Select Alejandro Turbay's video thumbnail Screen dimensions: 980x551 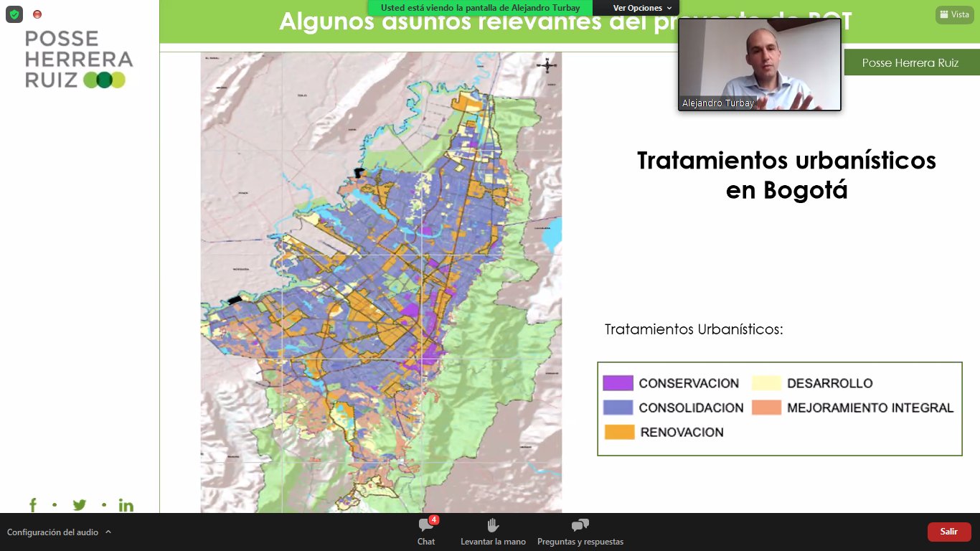pos(759,65)
